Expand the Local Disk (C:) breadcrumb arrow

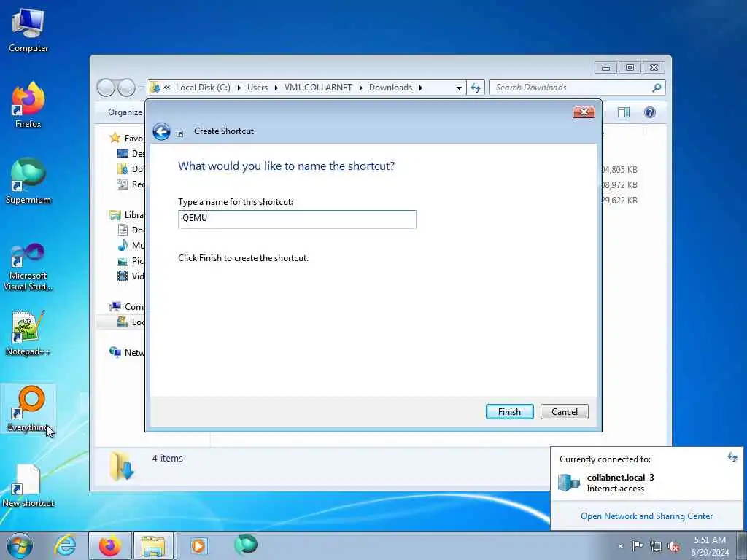(x=239, y=87)
